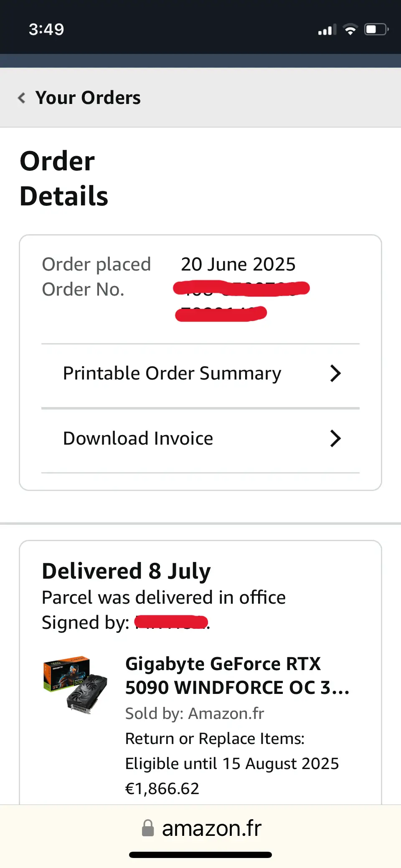Tap the Order Details page heading

click(x=64, y=179)
